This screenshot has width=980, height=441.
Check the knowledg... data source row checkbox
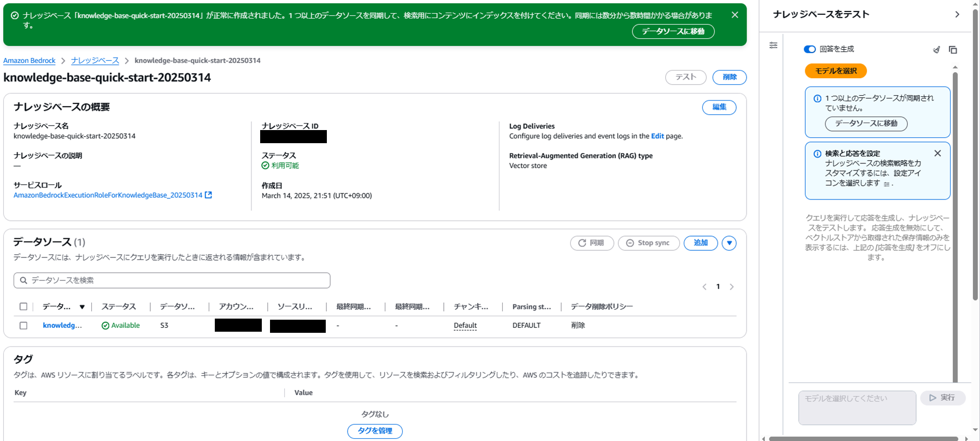point(24,325)
